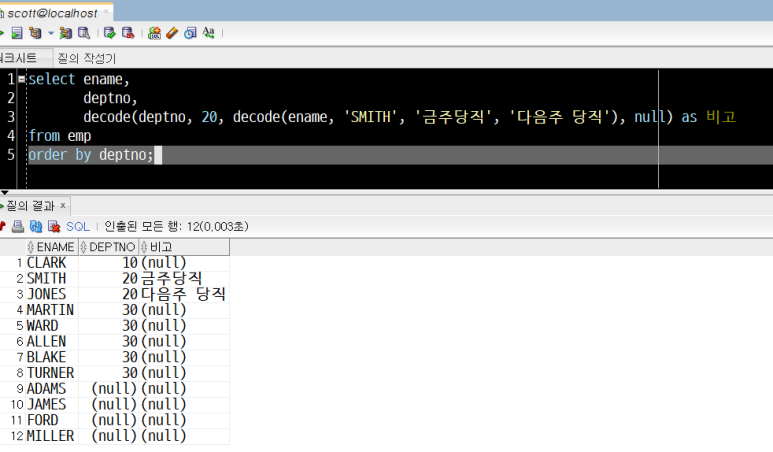The width and height of the screenshot is (773, 452).
Task: Click the To Upper/Lower case icon
Action: (209, 33)
